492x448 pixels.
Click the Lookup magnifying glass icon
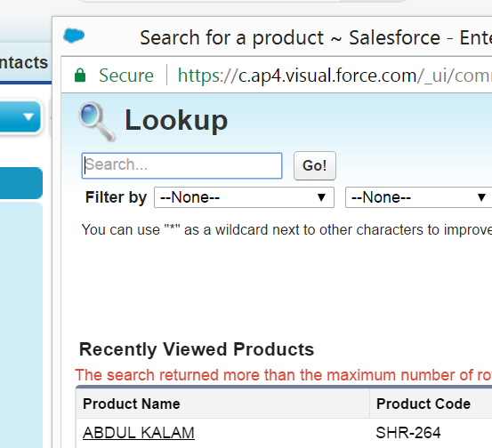pos(97,121)
